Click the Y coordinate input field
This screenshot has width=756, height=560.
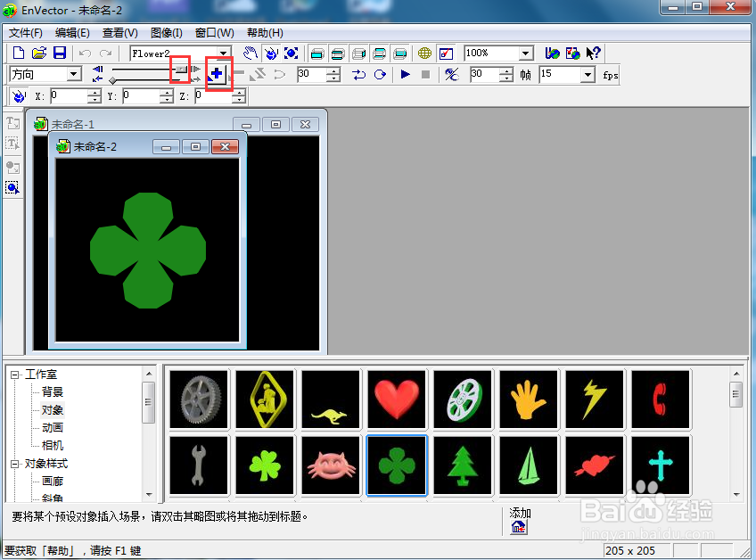coord(141,96)
